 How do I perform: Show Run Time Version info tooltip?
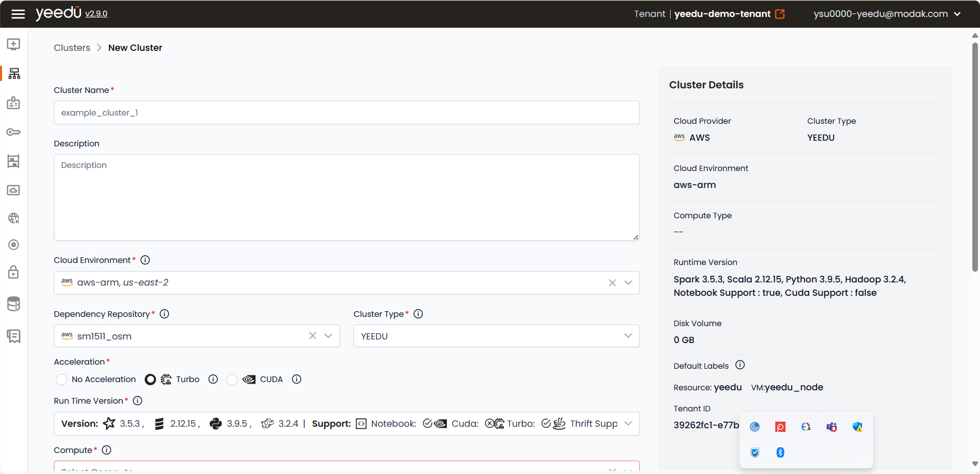[x=138, y=401]
